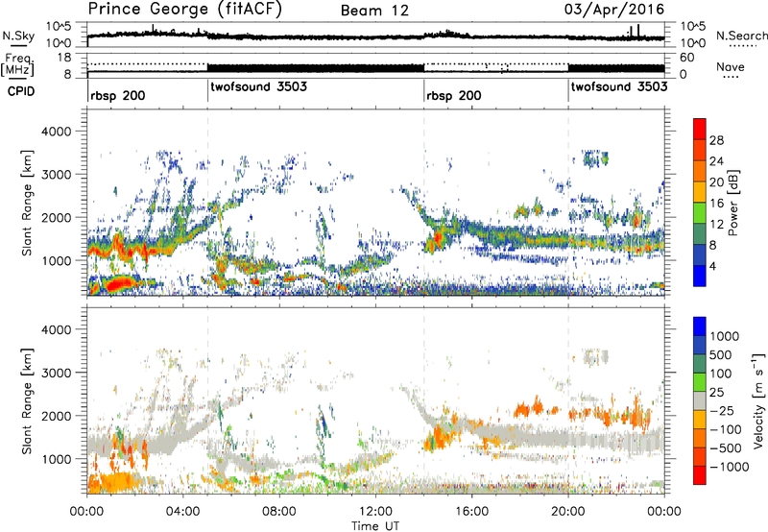Screen dimensions: 768x532
Task: Click the velocity colorbar value '-25'
Action: tap(722, 410)
